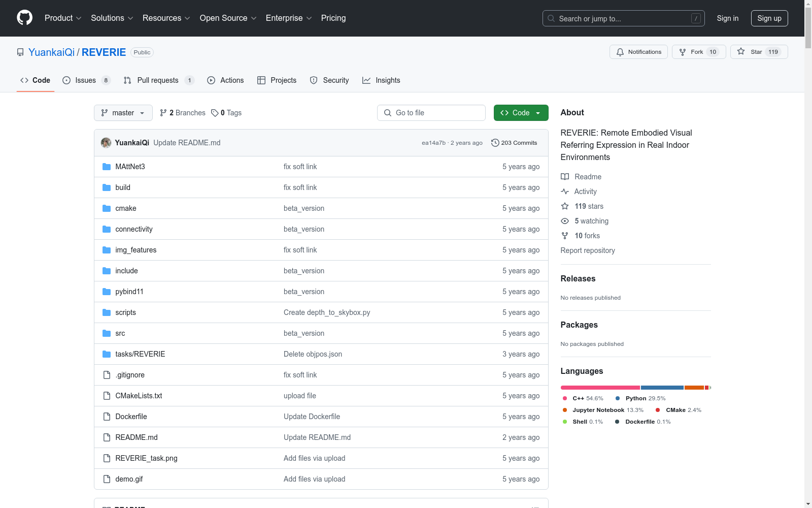Open commit hash ea14a7b

click(433, 143)
